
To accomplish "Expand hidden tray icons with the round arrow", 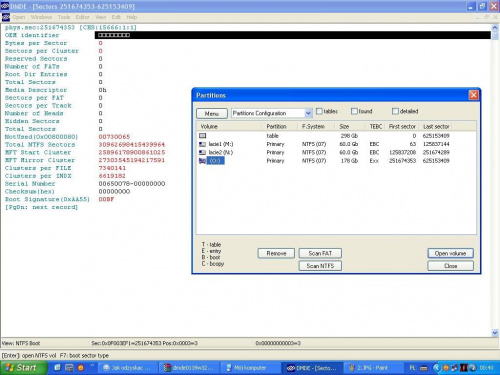I will pos(436,368).
